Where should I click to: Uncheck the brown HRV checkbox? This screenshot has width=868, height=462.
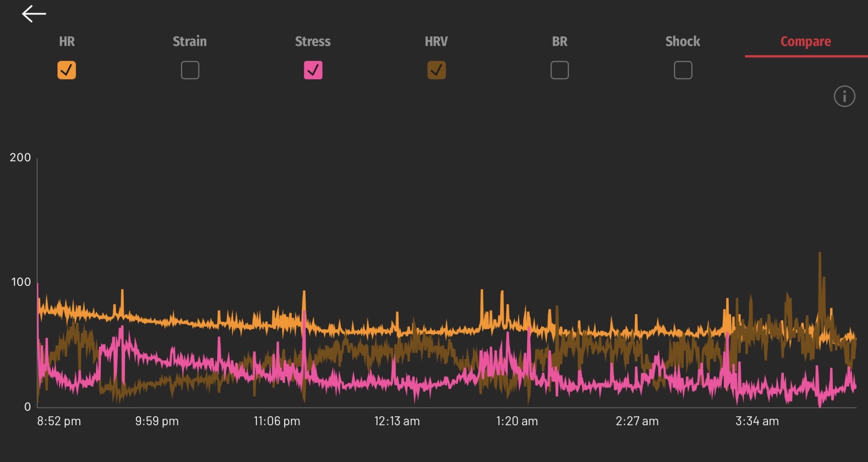[x=437, y=70]
